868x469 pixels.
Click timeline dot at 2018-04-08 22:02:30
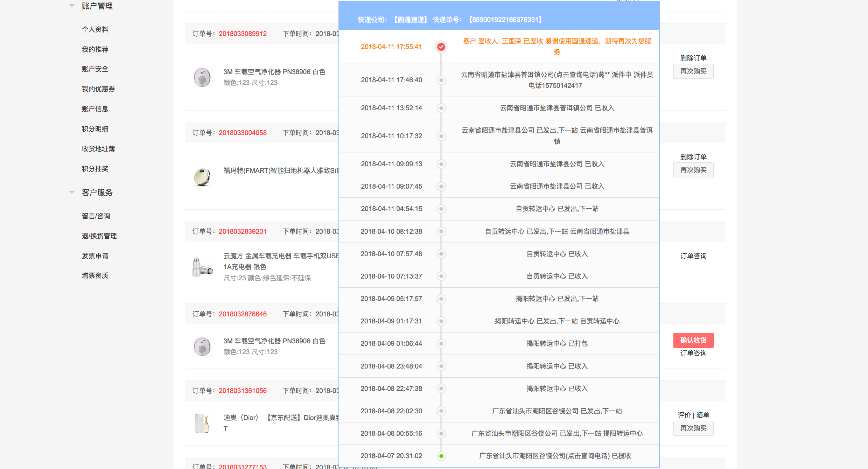coord(441,411)
